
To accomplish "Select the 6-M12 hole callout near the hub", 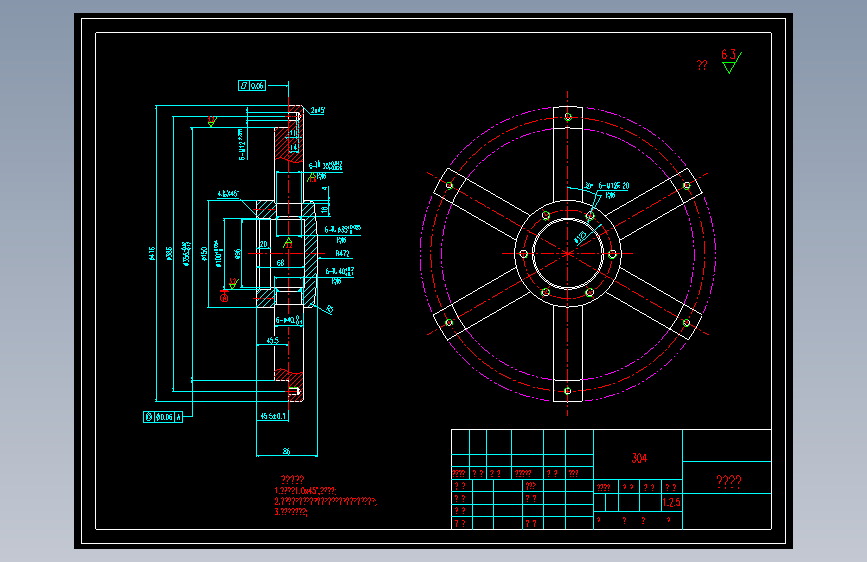I will 614,186.
